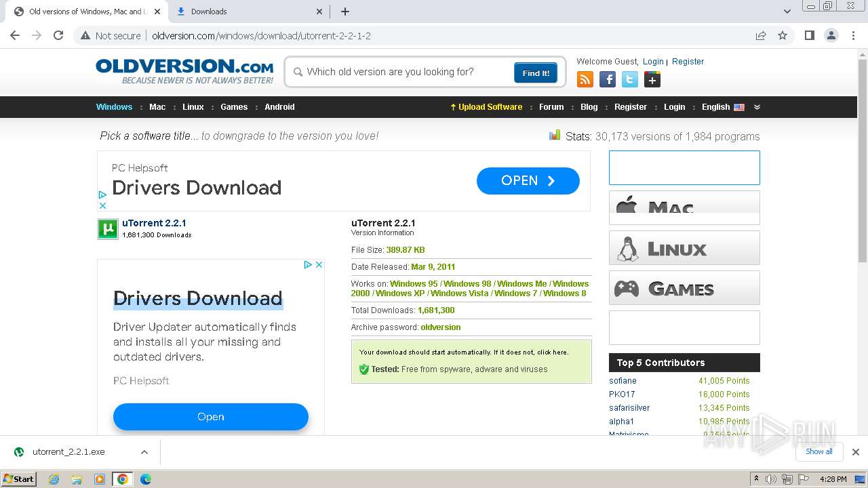Open the Games category in the nav bar
868x488 pixels.
[x=234, y=107]
